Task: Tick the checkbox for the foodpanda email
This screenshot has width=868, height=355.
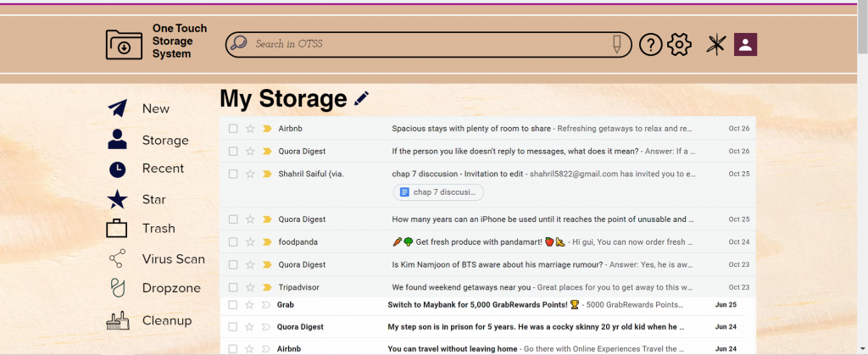Action: pos(233,241)
